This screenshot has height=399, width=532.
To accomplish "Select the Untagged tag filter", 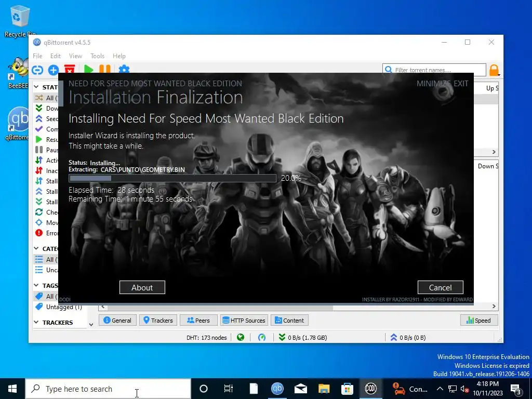I will point(59,307).
